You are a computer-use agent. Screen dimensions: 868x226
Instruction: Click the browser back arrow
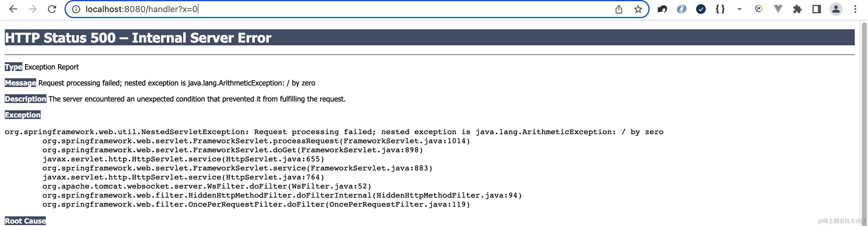pyautogui.click(x=13, y=9)
